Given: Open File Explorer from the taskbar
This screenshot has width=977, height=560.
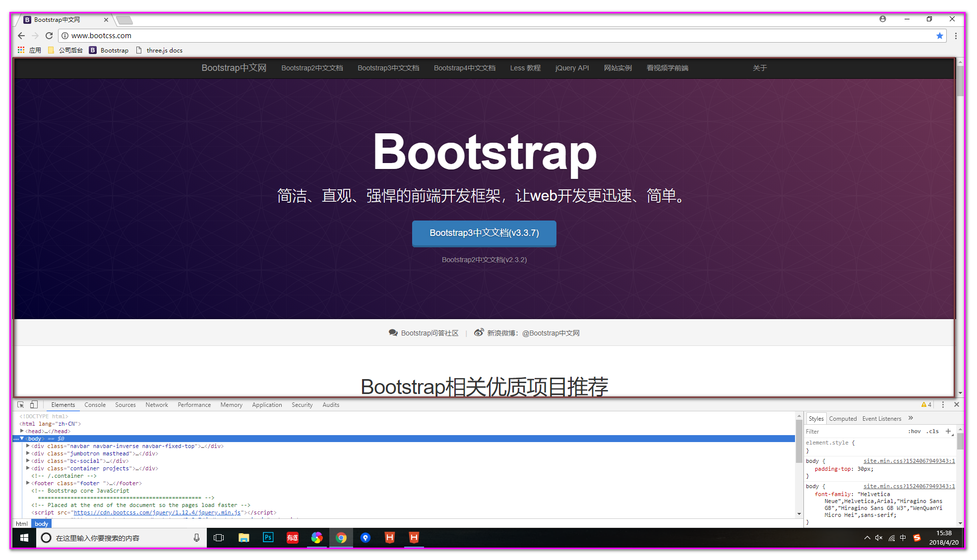Looking at the screenshot, I should point(244,538).
